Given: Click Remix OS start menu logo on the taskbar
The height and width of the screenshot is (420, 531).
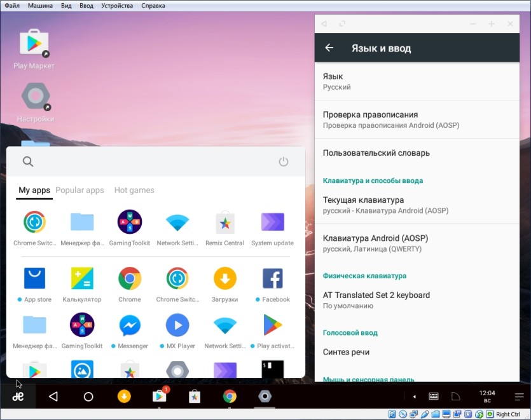Looking at the screenshot, I should (18, 396).
